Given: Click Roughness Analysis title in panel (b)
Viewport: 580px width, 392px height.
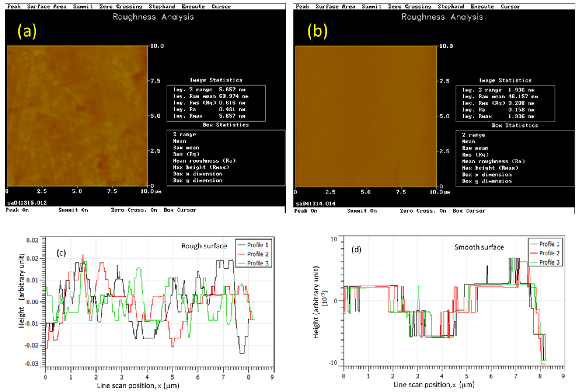Looking at the screenshot, I should click(x=442, y=17).
